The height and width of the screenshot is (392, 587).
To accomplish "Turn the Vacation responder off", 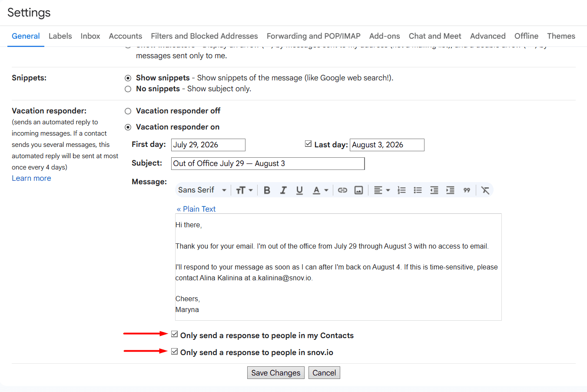I will [128, 111].
